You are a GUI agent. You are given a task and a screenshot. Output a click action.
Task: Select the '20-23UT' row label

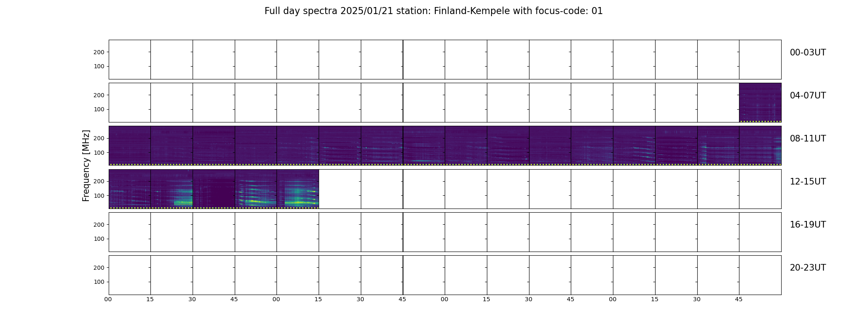coord(808,268)
